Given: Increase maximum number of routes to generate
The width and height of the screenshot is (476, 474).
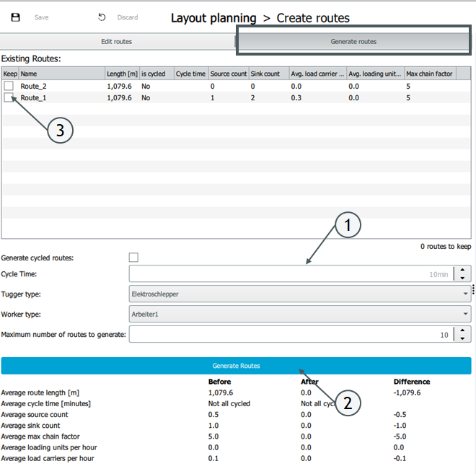Looking at the screenshot, I should (x=462, y=330).
